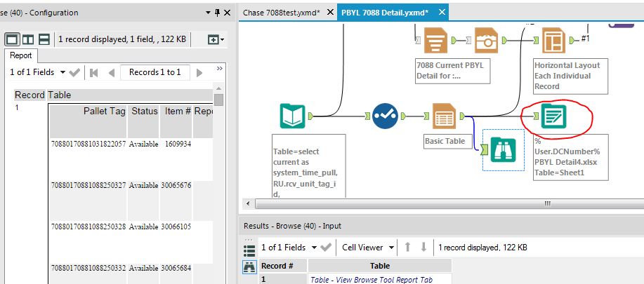The width and height of the screenshot is (644, 284).
Task: Select item number 30065676 cell
Action: click(176, 185)
